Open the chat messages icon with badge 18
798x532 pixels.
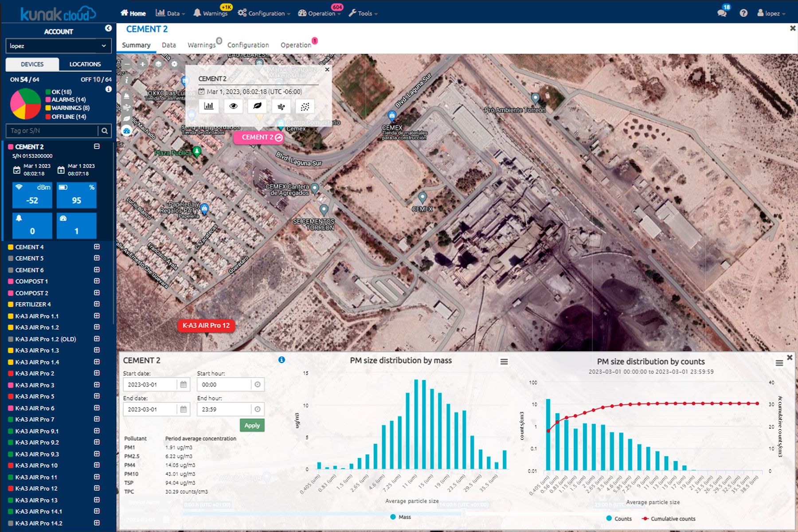point(722,13)
